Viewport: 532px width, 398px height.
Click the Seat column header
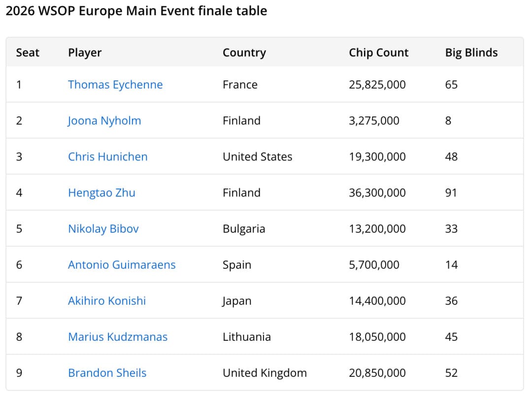(28, 53)
